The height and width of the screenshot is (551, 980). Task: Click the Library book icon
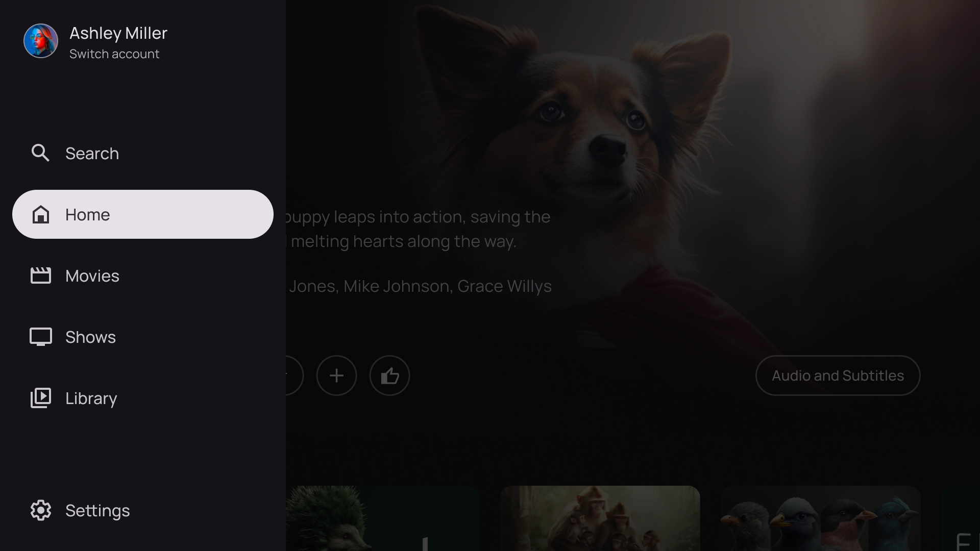[40, 397]
